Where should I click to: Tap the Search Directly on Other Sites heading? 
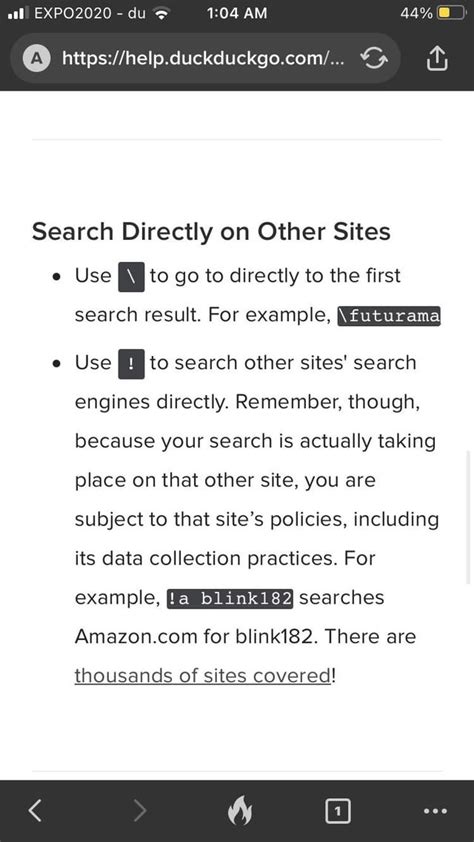click(x=211, y=232)
